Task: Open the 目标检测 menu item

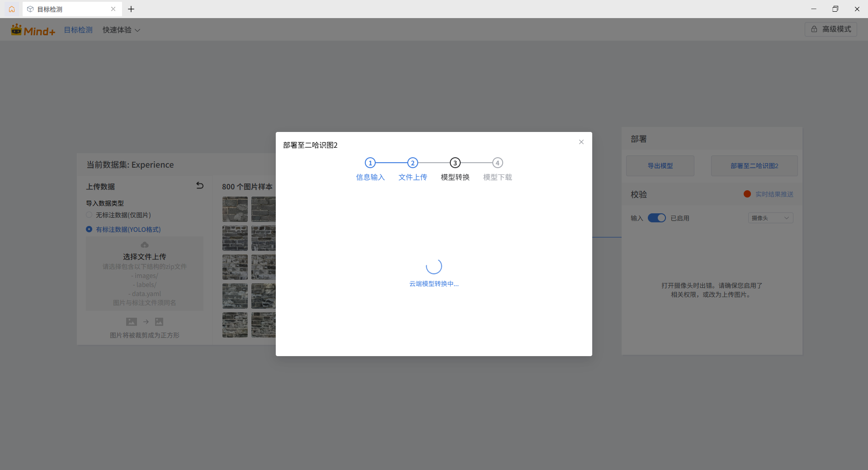Action: (78, 30)
